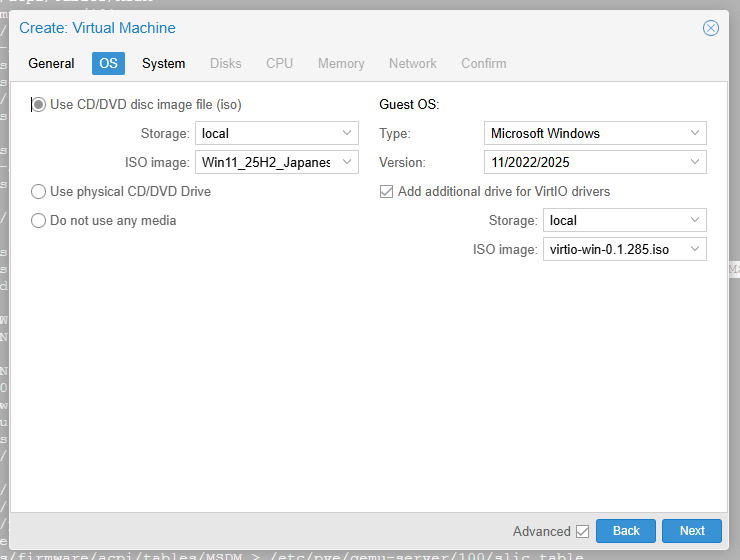Screen dimensions: 740x560
Task: Open the Version dropdown arrow
Action: [695, 162]
